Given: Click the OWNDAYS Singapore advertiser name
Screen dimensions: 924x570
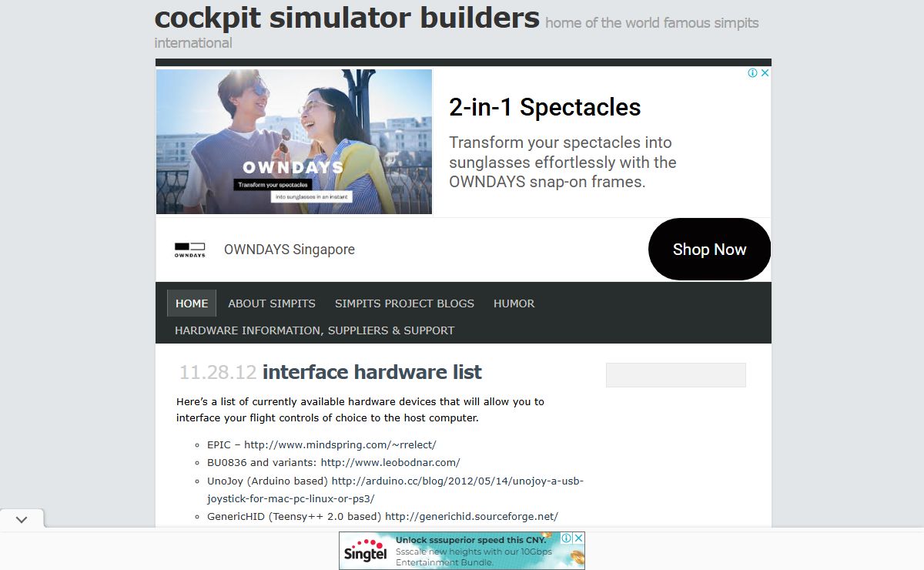Looking at the screenshot, I should [290, 250].
